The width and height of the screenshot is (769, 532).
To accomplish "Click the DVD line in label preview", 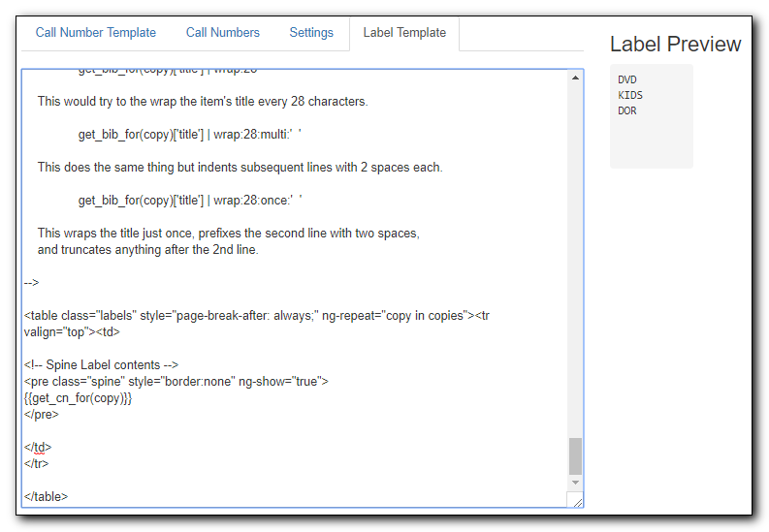I will click(627, 79).
